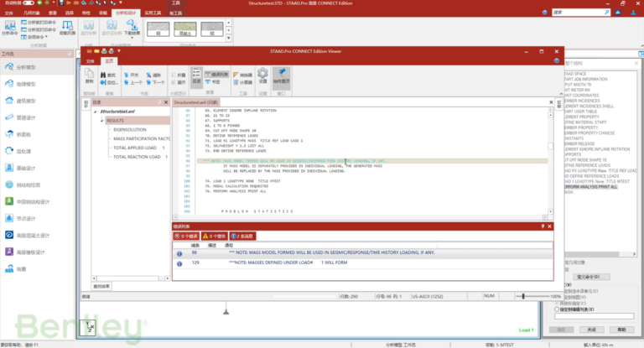Screen dimensions: 644x348
Task: Pick the 混凝土 material swatch
Action: pos(184,29)
